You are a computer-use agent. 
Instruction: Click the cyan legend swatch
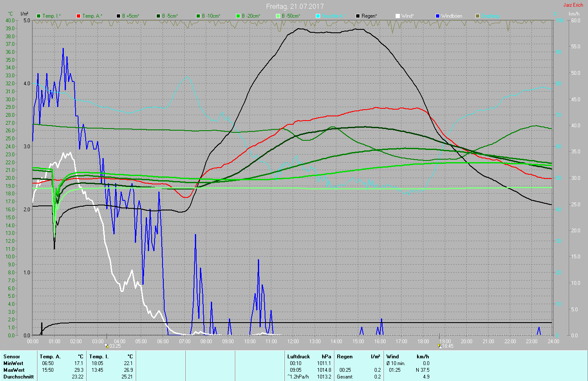click(318, 16)
